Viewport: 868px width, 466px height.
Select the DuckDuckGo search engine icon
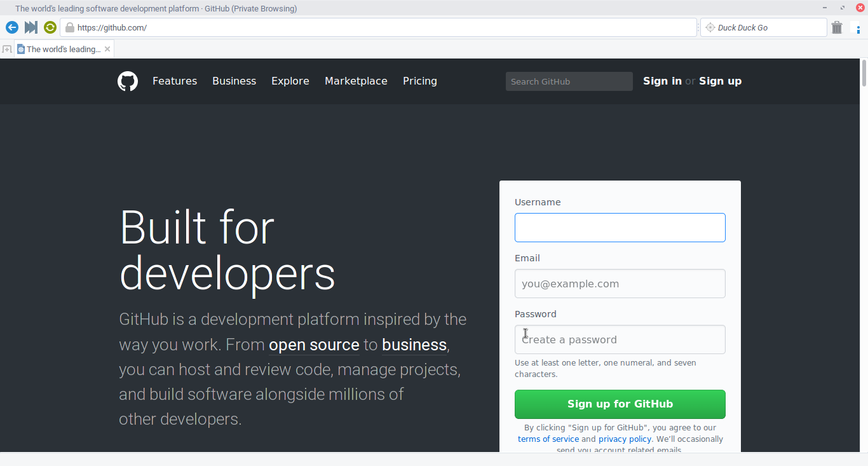(x=710, y=27)
